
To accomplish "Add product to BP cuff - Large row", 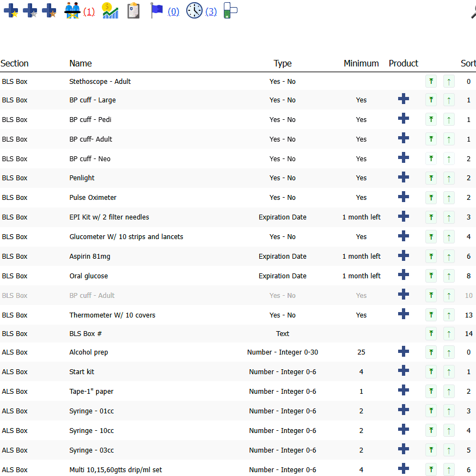I will click(404, 99).
